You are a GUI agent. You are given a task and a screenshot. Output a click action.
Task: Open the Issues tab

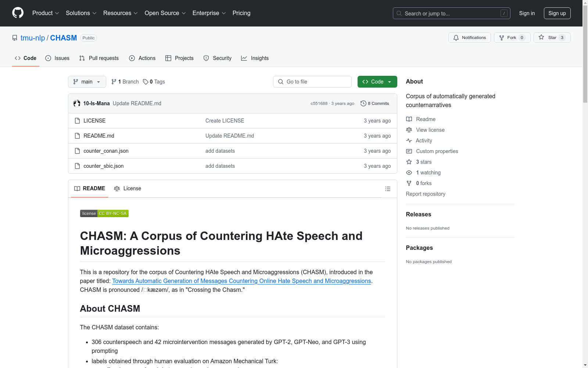click(57, 58)
